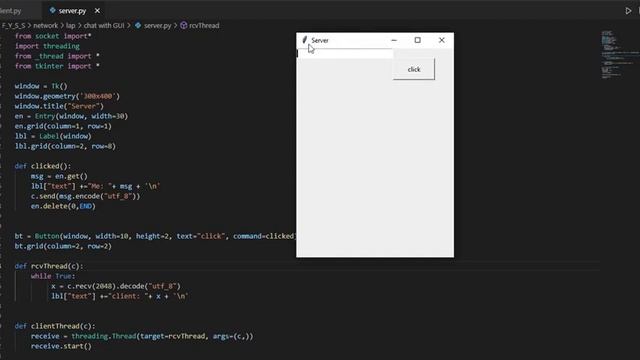The width and height of the screenshot is (640, 360).
Task: Click the rcvThread symbol icon in breadcrumb
Action: (184, 25)
